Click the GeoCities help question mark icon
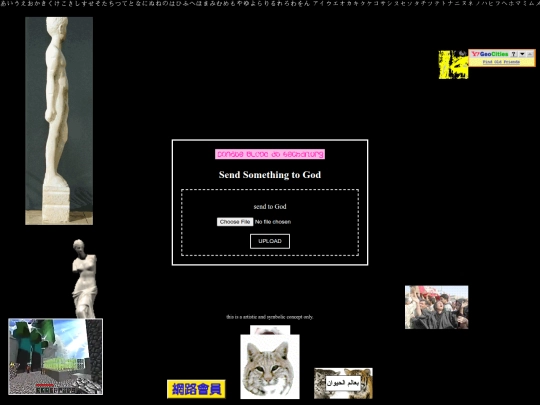Viewport: 540px width, 405px height. pyautogui.click(x=514, y=54)
